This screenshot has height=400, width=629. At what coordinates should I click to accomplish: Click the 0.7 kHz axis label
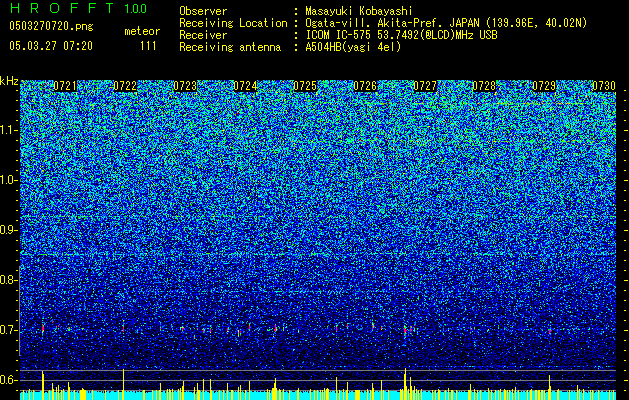[8, 330]
